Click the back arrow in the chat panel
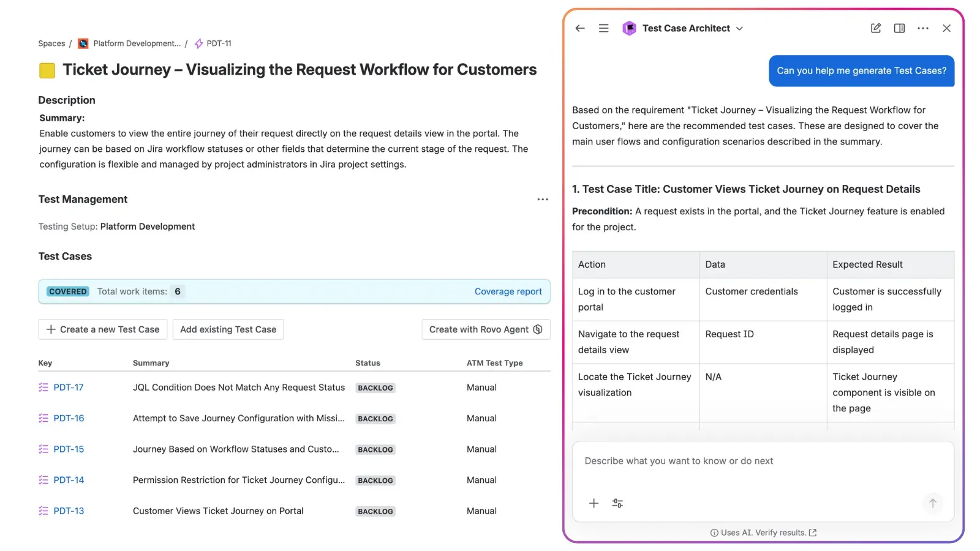 [579, 28]
